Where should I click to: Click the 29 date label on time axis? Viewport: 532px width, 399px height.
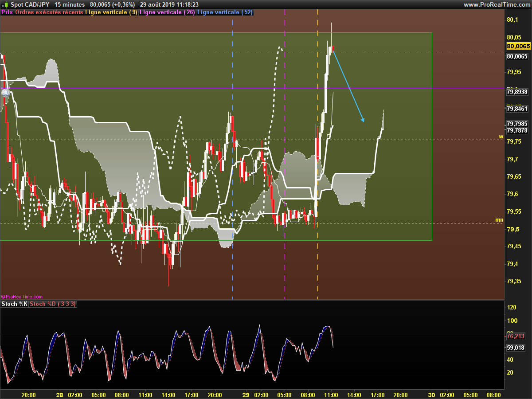[x=246, y=395]
